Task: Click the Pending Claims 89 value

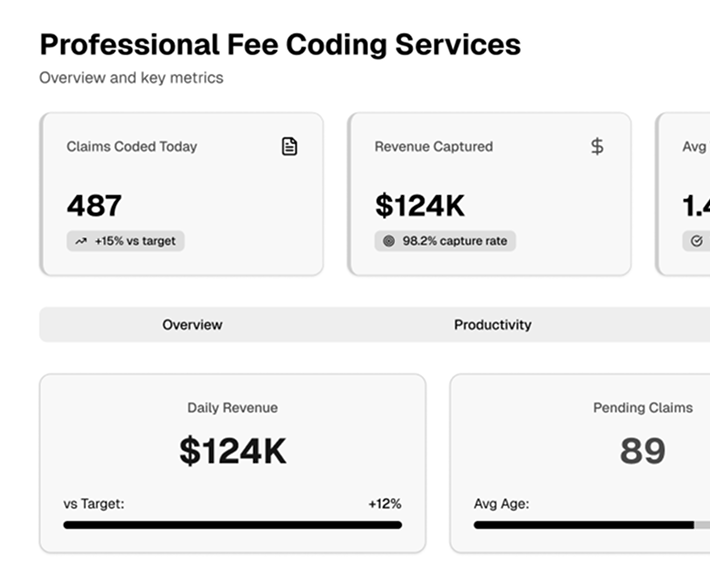Action: pos(642,451)
